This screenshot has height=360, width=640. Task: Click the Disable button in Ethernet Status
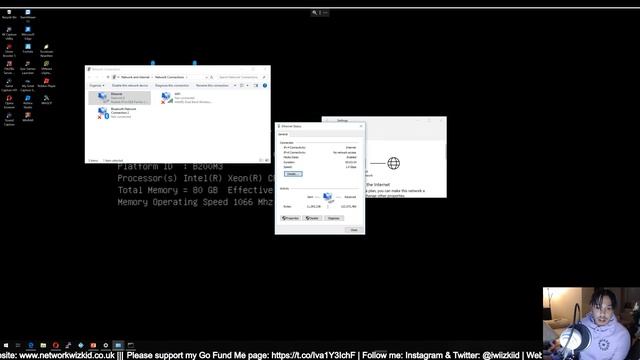(x=312, y=218)
